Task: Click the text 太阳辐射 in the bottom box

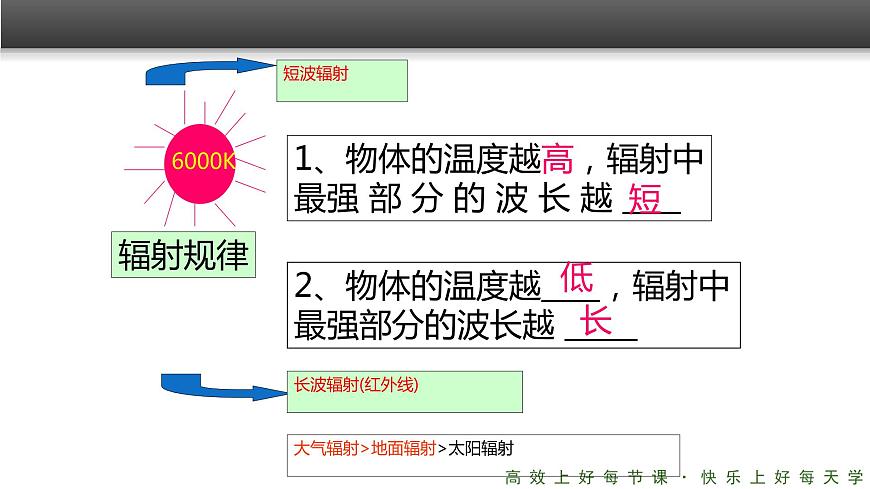Action: (480, 448)
